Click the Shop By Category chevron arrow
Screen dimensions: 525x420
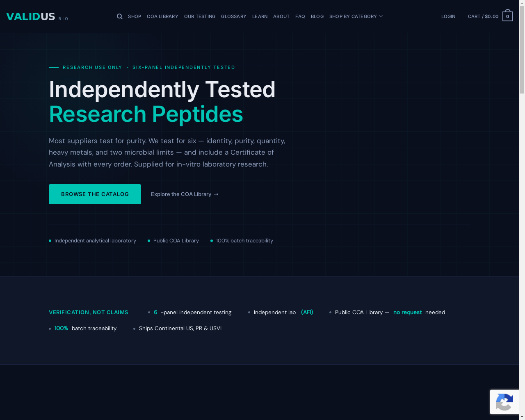pos(381,16)
